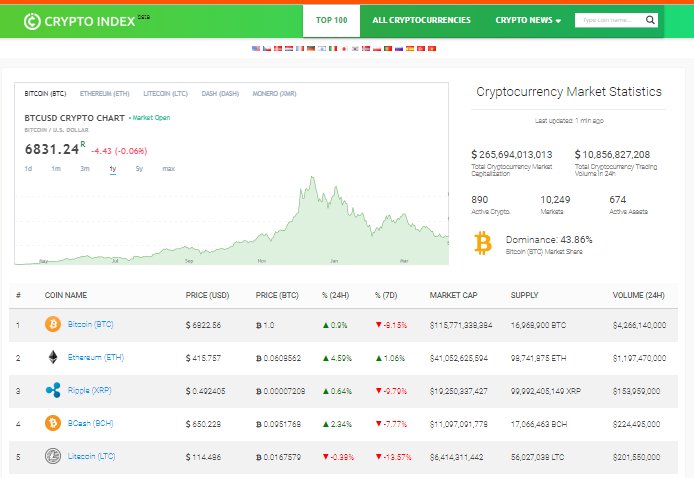Screen dimensions: 694x478
Task: Set chart range to 1d
Action: coord(28,169)
